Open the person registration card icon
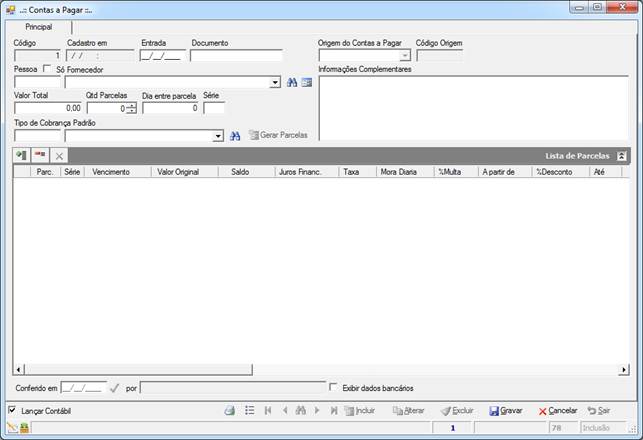The height and width of the screenshot is (440, 643). (307, 82)
